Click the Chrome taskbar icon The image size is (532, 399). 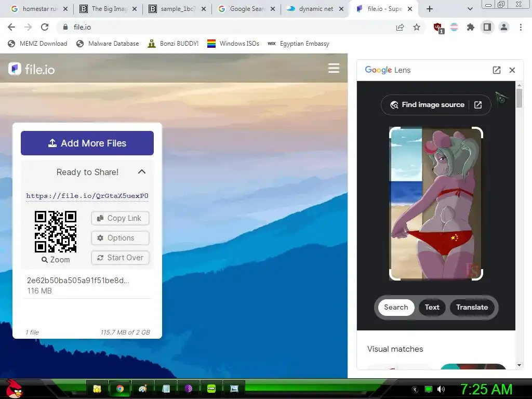pyautogui.click(x=120, y=389)
